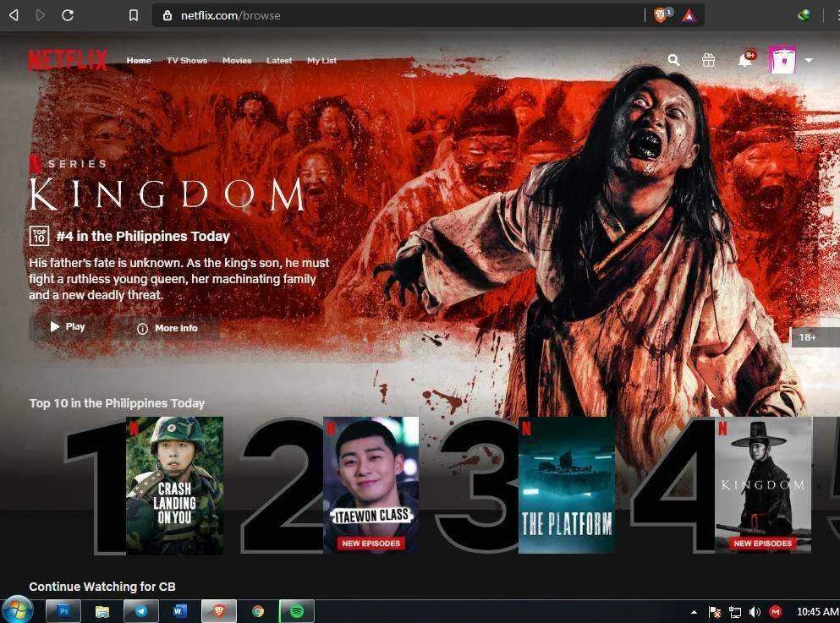The image size is (840, 623).
Task: Open More Info for Kingdom
Action: click(167, 328)
